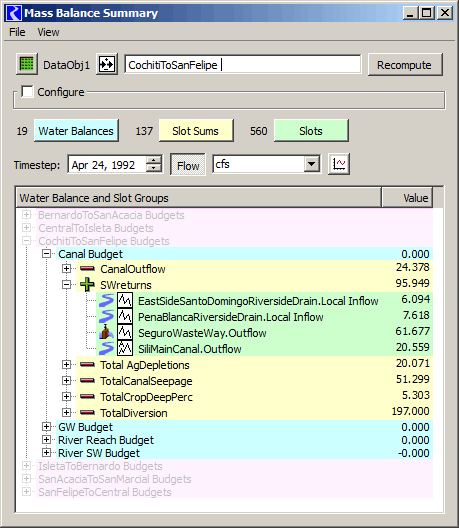Screen dimensions: 459x528
Task: Open the cfs units dropdown
Action: coord(312,164)
